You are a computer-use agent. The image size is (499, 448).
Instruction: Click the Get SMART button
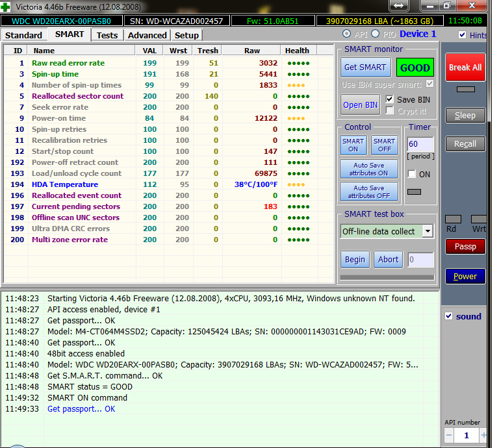(x=365, y=68)
